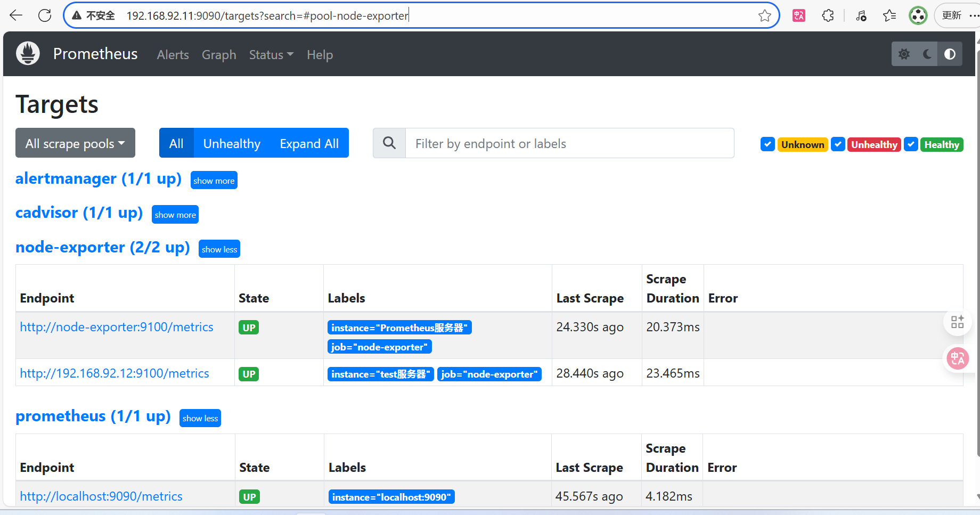Screen dimensions: 980x515
Task: Bookmark this page with the star icon
Action: point(765,15)
